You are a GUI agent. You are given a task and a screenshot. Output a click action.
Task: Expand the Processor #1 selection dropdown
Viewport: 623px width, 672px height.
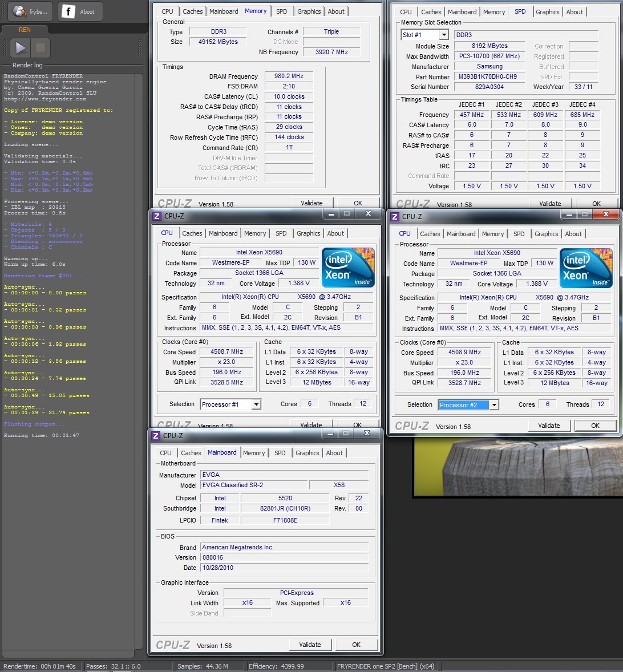[x=230, y=404]
